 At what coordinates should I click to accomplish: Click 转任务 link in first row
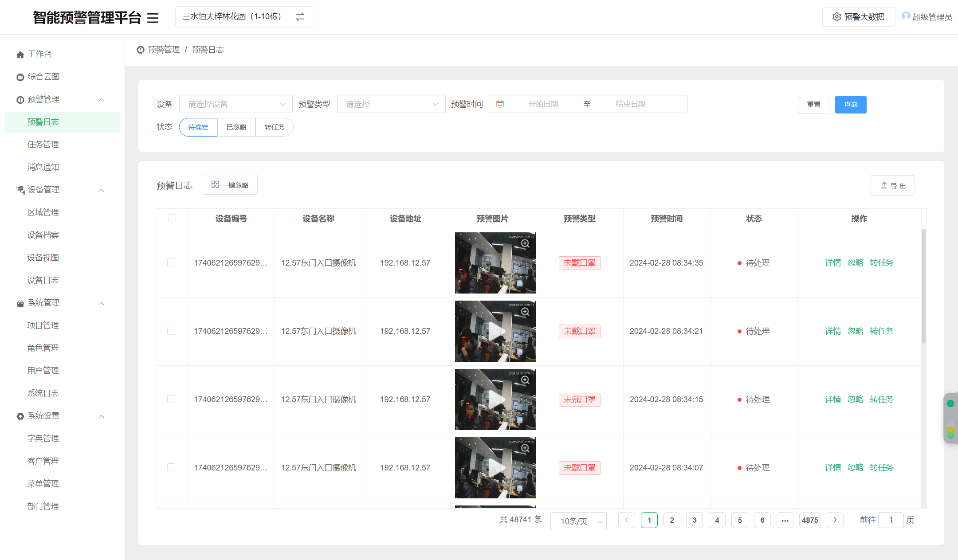click(881, 263)
